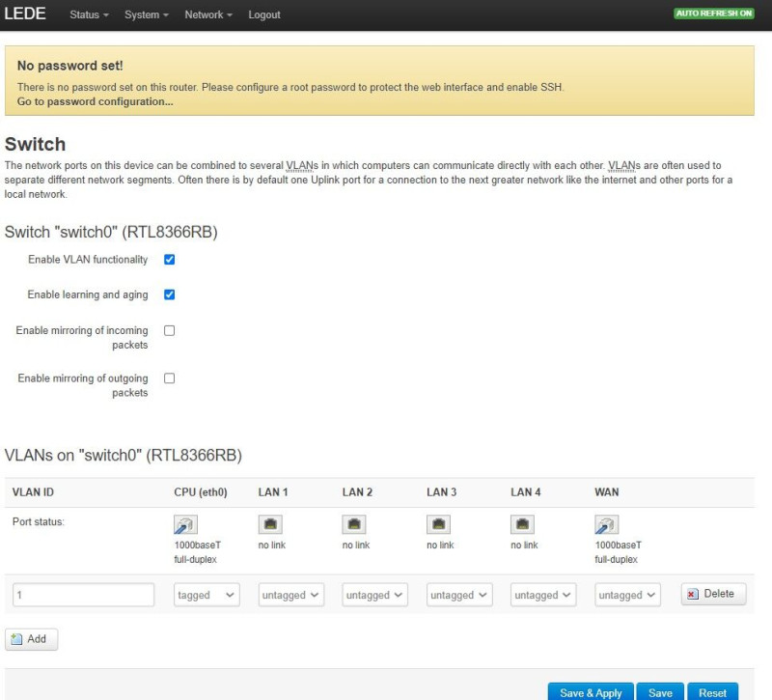This screenshot has height=700, width=772.
Task: Add a new VLAN entry
Action: pyautogui.click(x=31, y=639)
